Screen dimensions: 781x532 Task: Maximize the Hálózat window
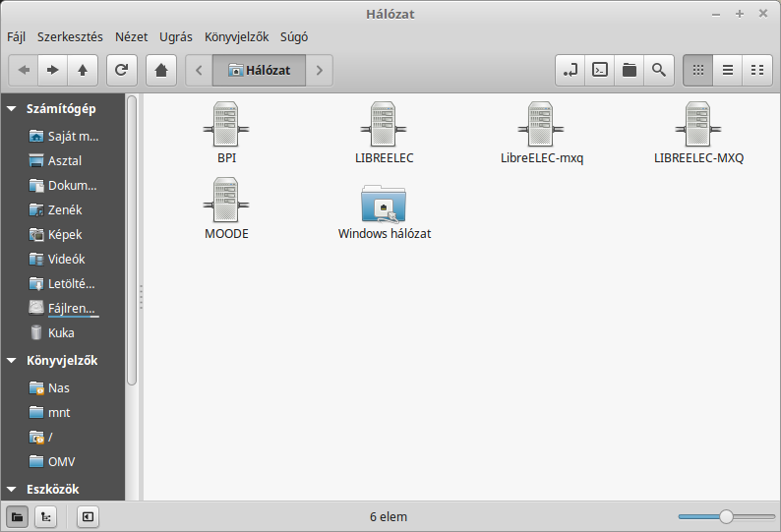click(740, 14)
